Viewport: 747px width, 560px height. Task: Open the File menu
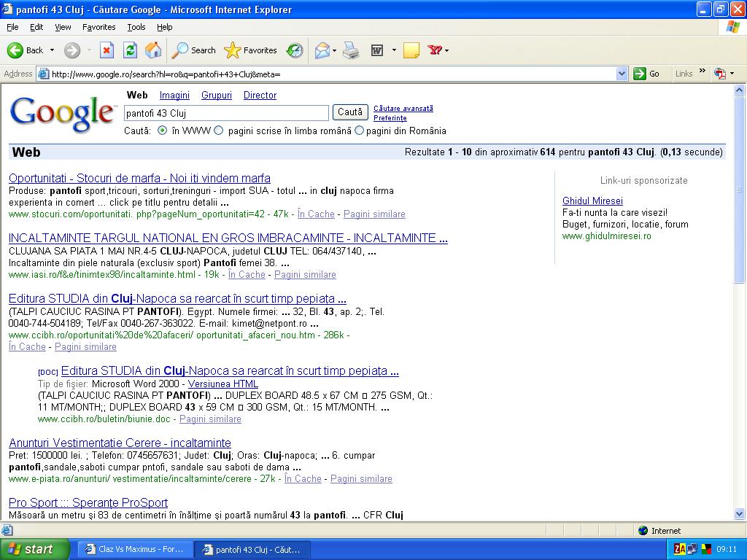[x=12, y=27]
